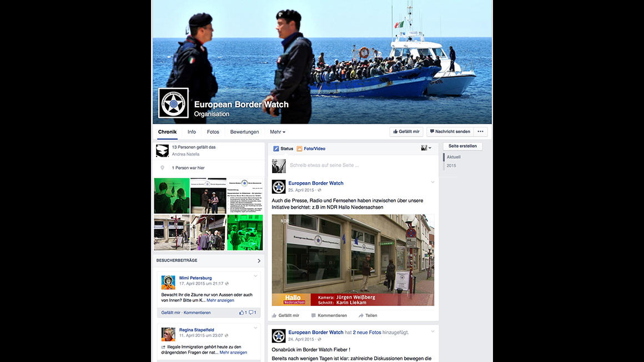
Task: Select the Foto/Video composer option
Action: tap(311, 149)
